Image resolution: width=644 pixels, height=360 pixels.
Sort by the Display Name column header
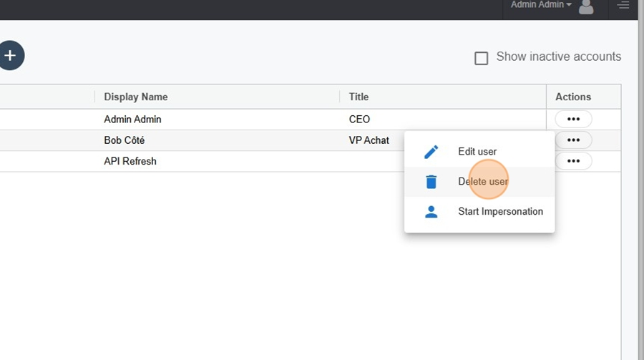[135, 97]
